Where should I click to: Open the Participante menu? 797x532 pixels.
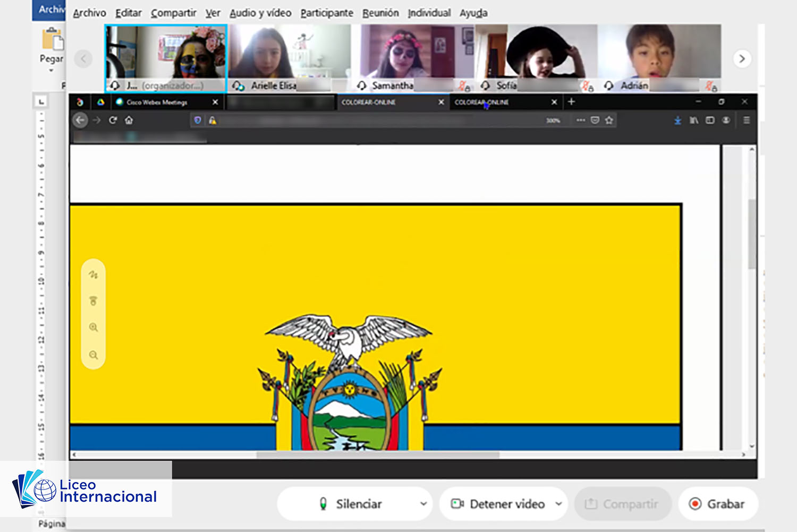tap(327, 13)
